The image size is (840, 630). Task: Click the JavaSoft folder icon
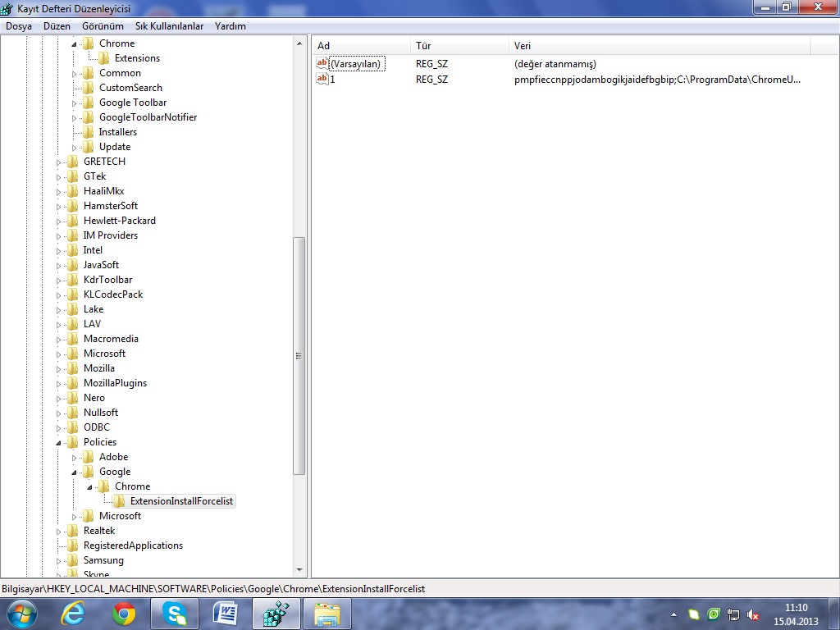point(73,265)
